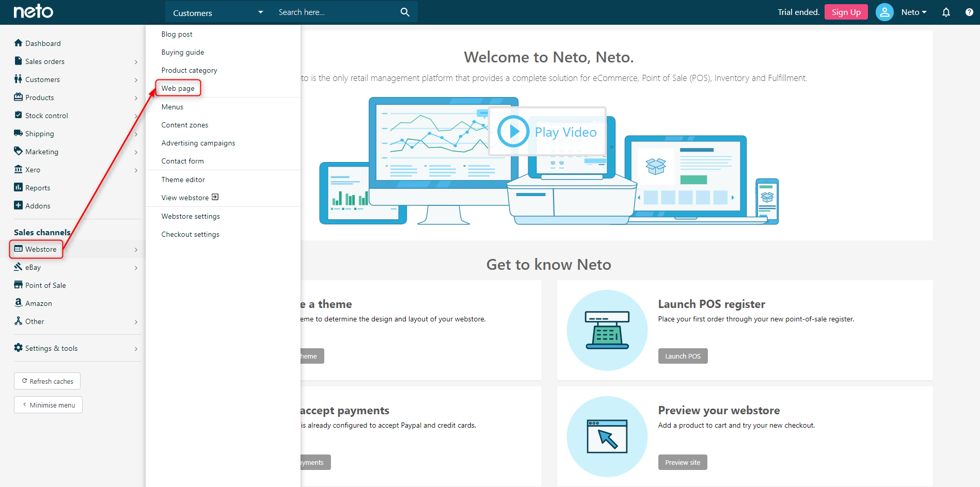Choose Product category in the submenu
This screenshot has width=980, height=487.
pyautogui.click(x=189, y=70)
